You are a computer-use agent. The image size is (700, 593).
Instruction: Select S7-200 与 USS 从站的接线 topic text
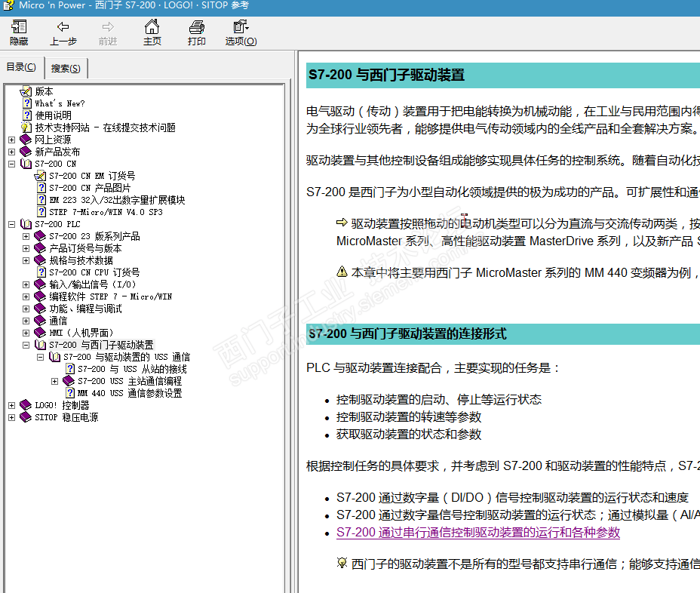(x=132, y=369)
